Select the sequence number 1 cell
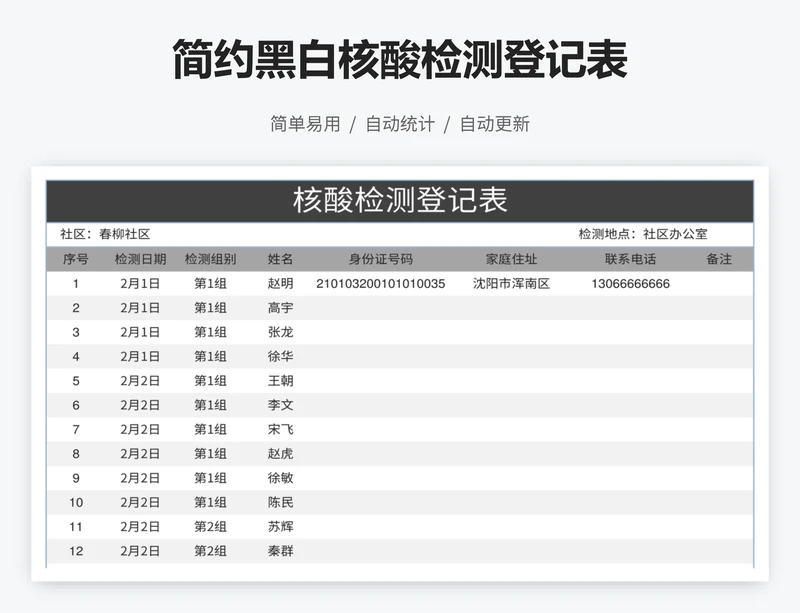 76,284
